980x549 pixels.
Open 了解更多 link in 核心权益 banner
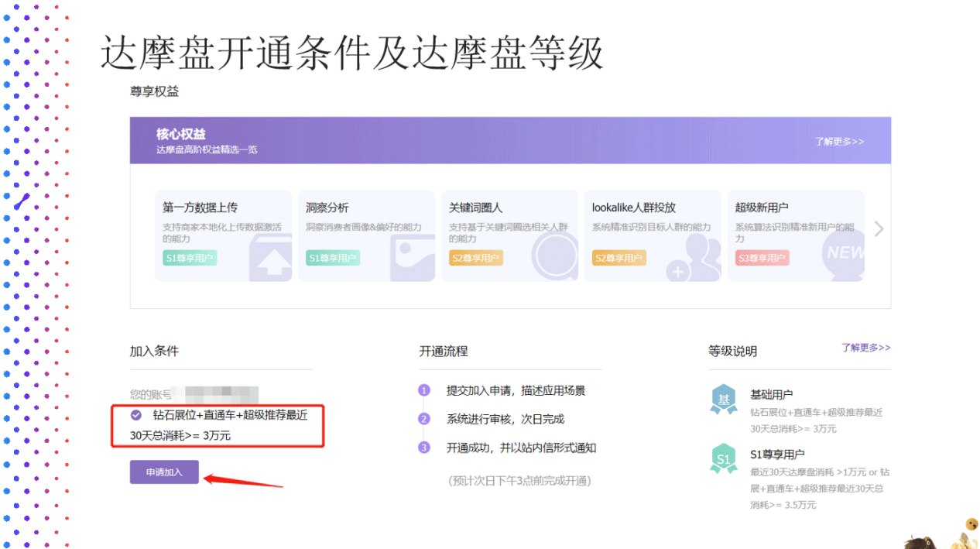(839, 142)
